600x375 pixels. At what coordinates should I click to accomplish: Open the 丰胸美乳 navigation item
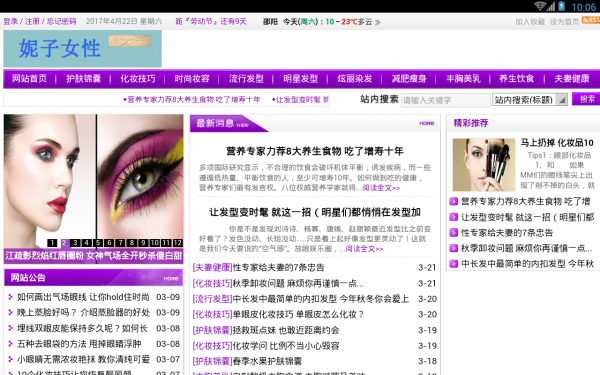463,79
